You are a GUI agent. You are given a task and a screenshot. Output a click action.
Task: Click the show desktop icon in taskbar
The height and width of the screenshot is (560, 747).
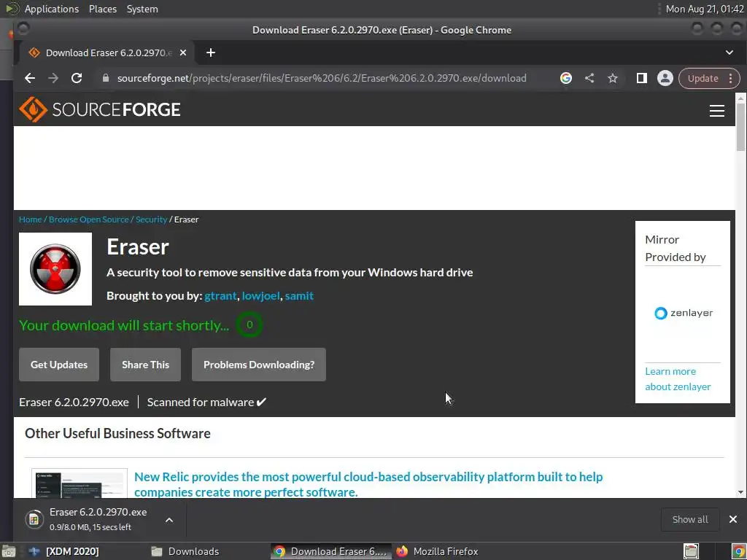(x=8, y=551)
